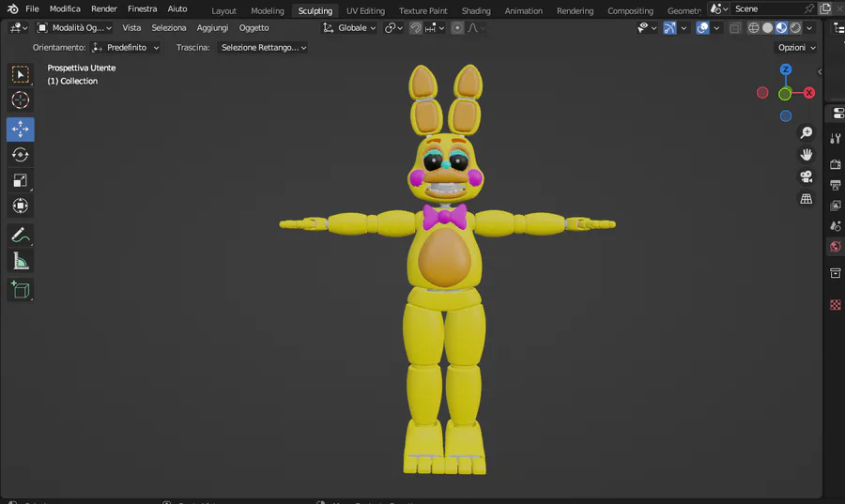This screenshot has width=845, height=504.
Task: Open the File menu
Action: coord(32,8)
